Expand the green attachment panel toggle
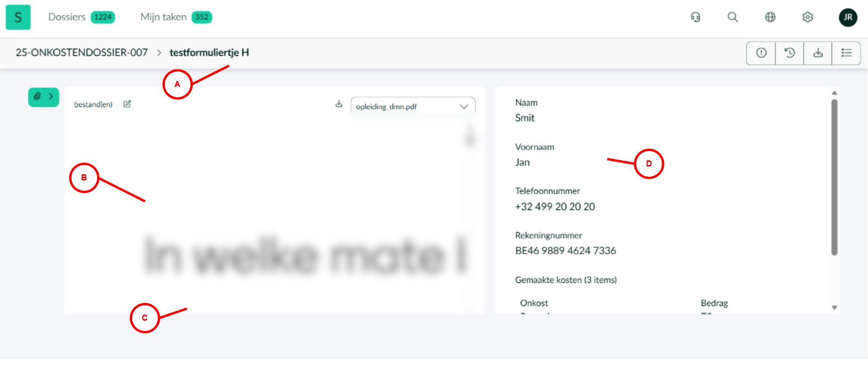Screen dimensions: 868x388 [43, 97]
